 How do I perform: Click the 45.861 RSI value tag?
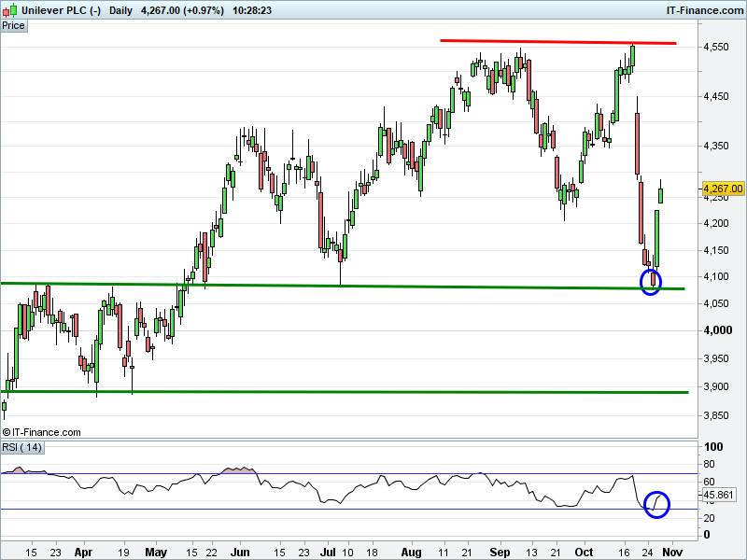pyautogui.click(x=718, y=495)
